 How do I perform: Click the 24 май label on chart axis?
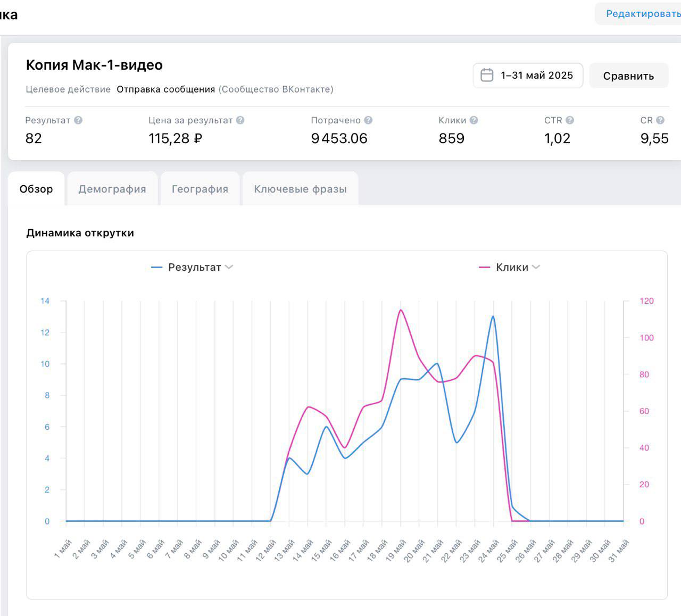(x=489, y=550)
